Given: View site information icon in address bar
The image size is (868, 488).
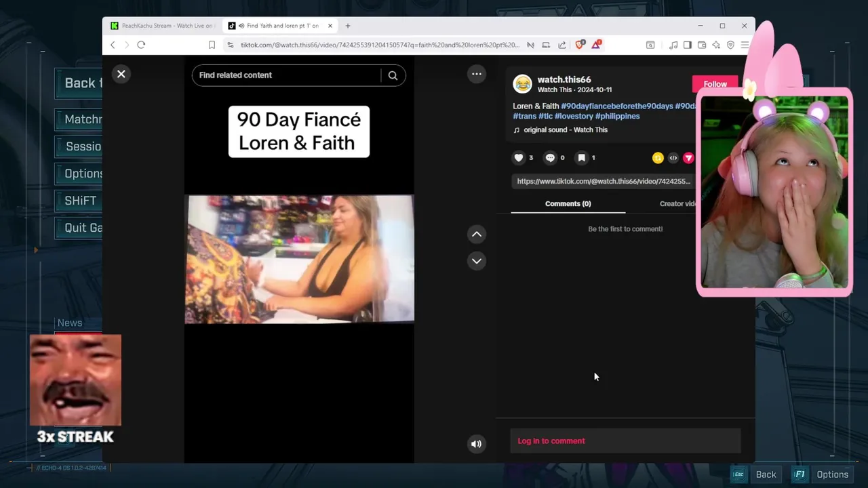Looking at the screenshot, I should (x=231, y=45).
